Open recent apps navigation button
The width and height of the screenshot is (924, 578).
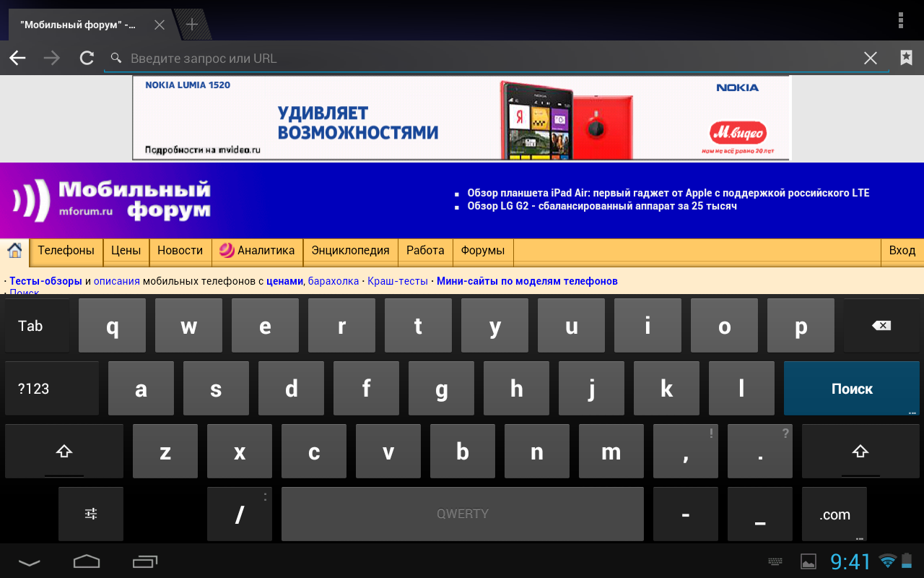pos(145,561)
